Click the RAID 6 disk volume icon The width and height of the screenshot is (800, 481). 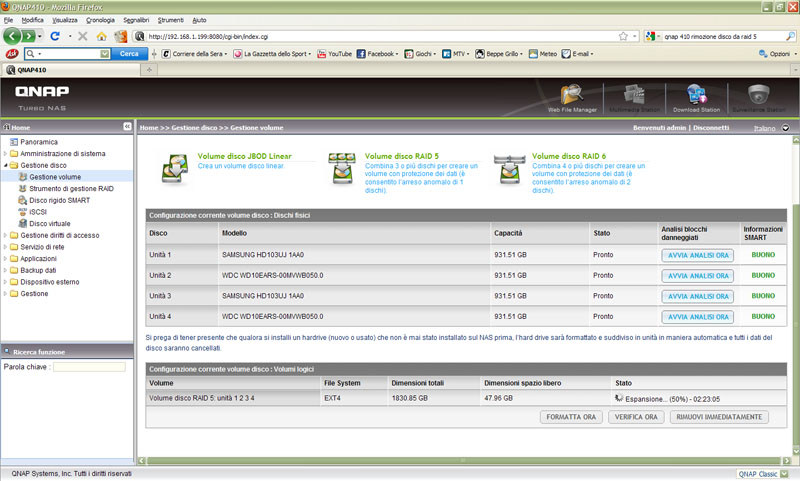512,168
